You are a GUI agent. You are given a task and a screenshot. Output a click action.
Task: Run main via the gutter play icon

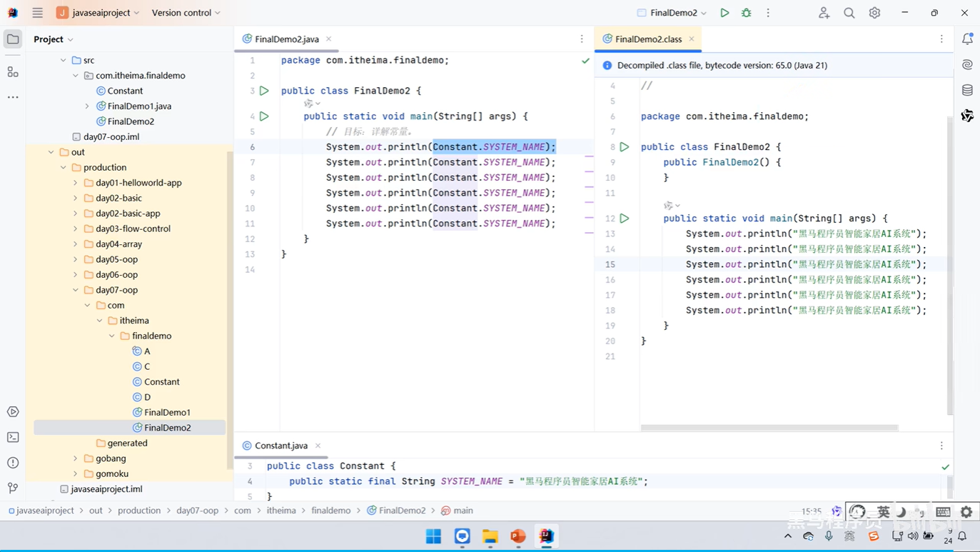coord(264,116)
